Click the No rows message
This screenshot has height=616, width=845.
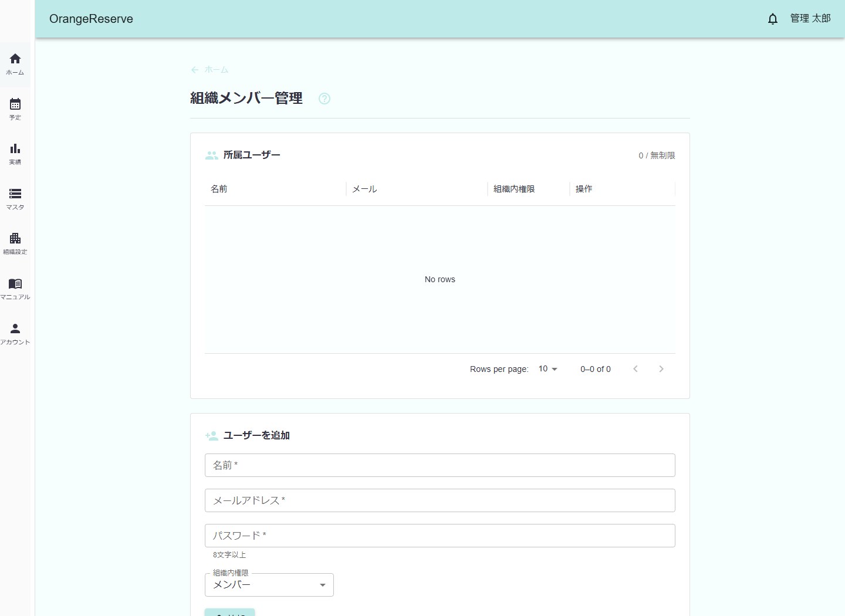[x=440, y=279]
